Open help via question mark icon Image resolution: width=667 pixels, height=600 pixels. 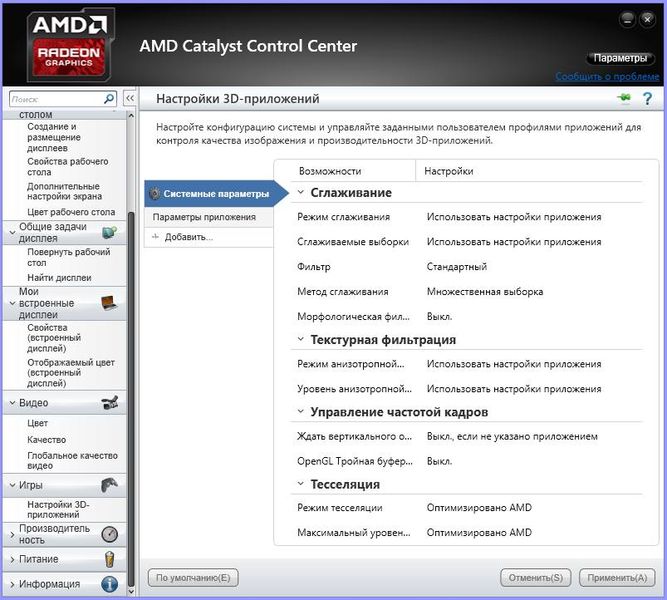(647, 99)
